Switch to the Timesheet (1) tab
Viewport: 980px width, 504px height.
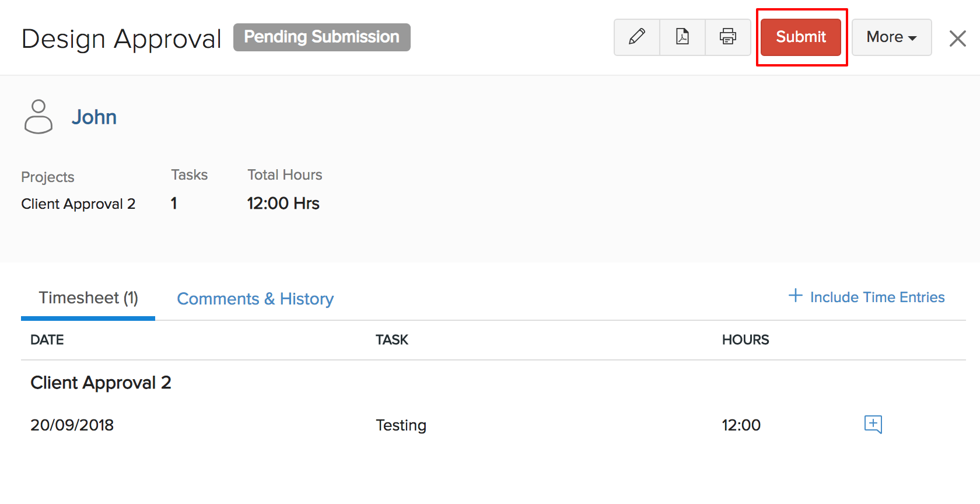[x=88, y=298]
